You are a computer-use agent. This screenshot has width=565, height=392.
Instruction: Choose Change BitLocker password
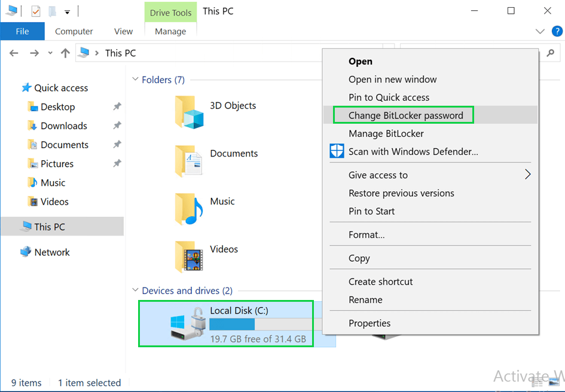(405, 115)
